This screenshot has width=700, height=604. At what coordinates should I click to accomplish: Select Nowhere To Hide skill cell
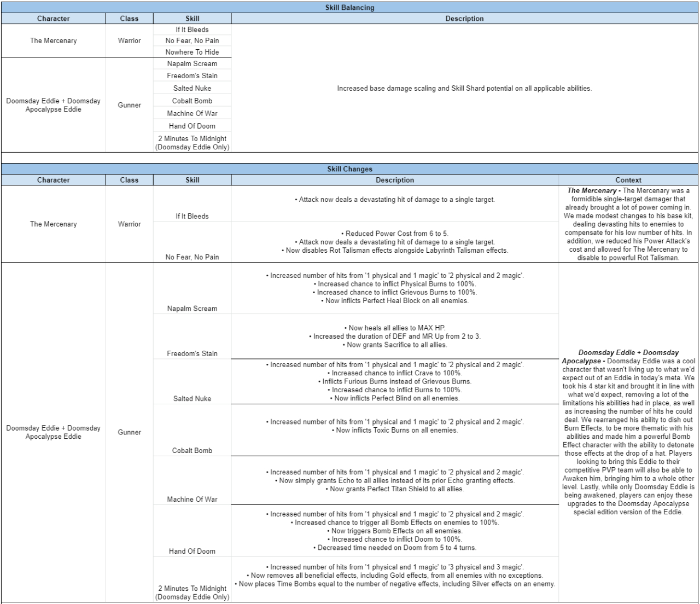tap(192, 52)
